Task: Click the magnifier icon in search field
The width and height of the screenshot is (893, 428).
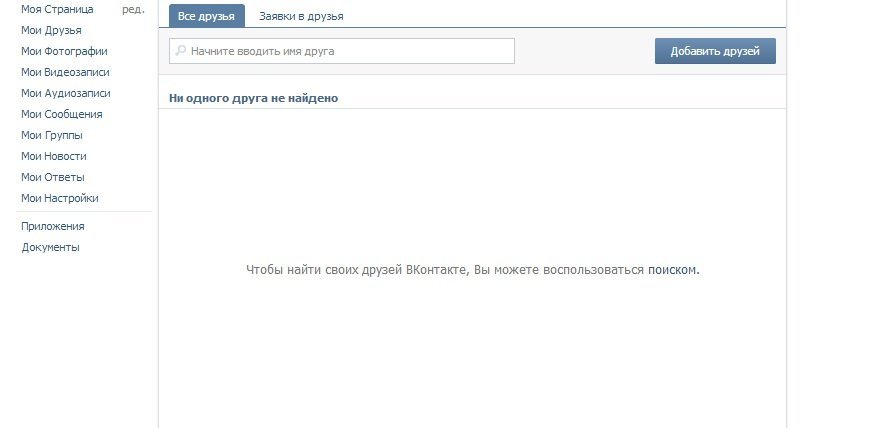Action: pyautogui.click(x=181, y=51)
